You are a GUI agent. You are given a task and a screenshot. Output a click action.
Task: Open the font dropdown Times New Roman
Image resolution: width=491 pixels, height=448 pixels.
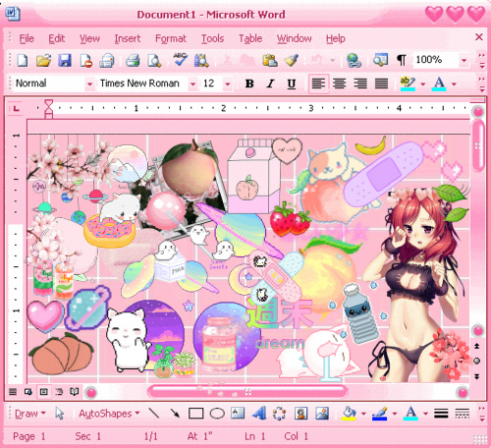tap(193, 84)
